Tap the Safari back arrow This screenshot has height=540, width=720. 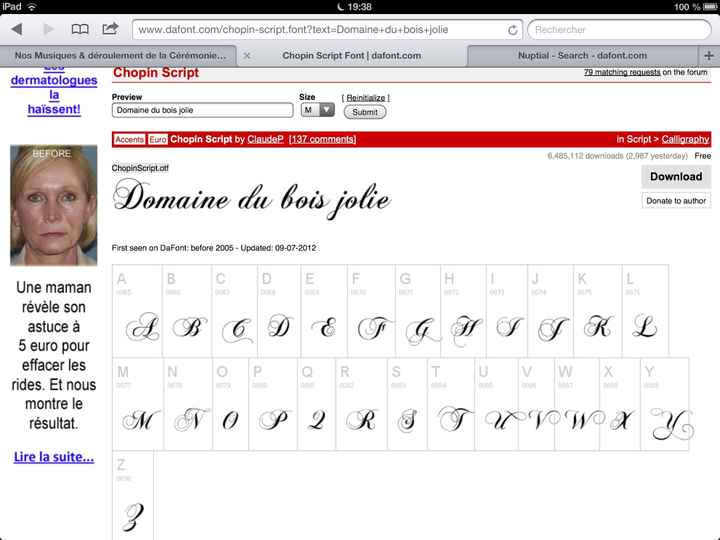click(x=17, y=29)
